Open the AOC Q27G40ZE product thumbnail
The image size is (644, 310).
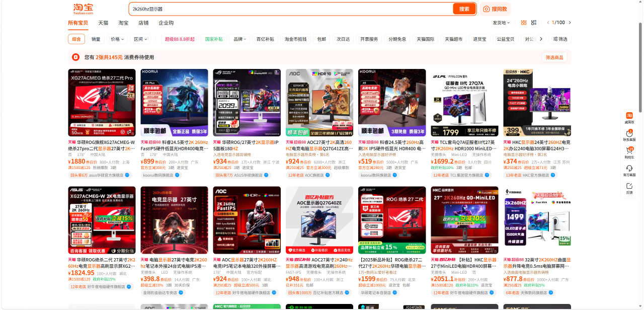coord(319,220)
